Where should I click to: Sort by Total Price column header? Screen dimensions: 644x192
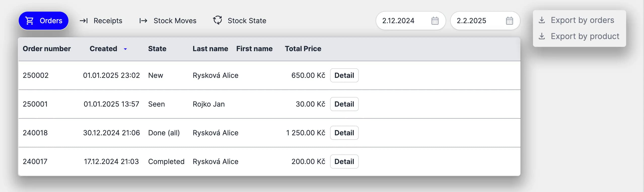(303, 49)
